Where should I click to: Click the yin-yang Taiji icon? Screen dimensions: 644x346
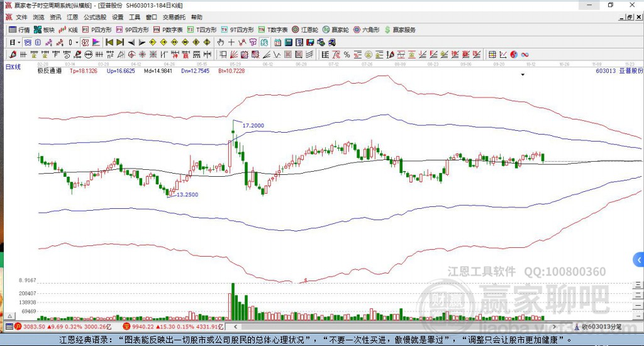click(x=514, y=55)
